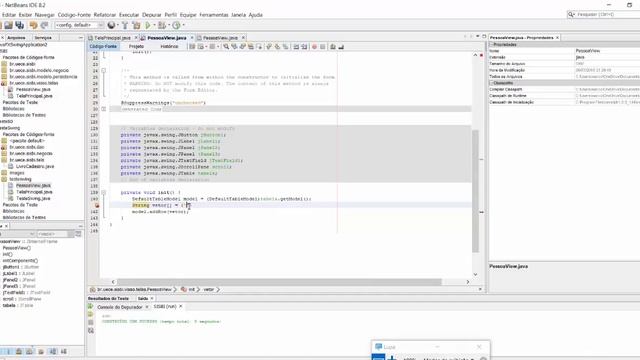Open the Profile Project dropdown arrow
The image size is (640, 360).
[183, 25]
